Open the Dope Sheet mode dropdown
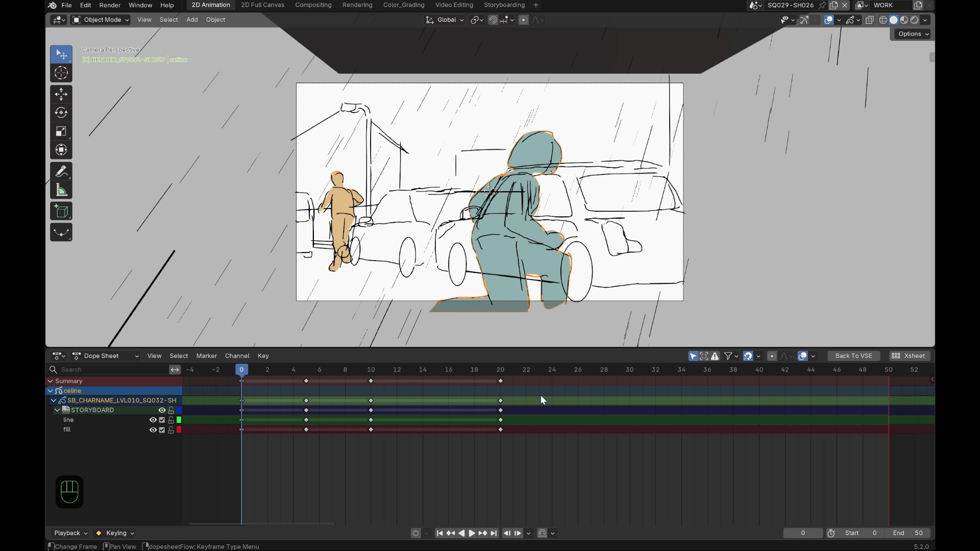The height and width of the screenshot is (551, 980). (106, 356)
